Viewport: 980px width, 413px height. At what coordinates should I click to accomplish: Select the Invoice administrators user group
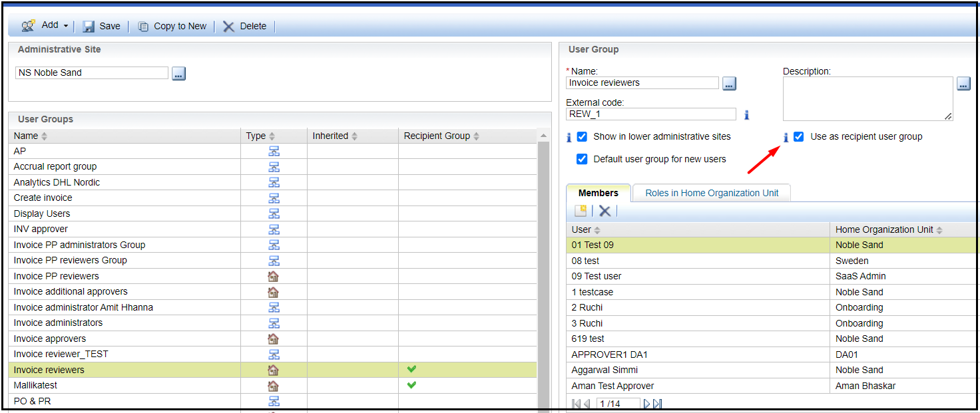pyautogui.click(x=58, y=323)
